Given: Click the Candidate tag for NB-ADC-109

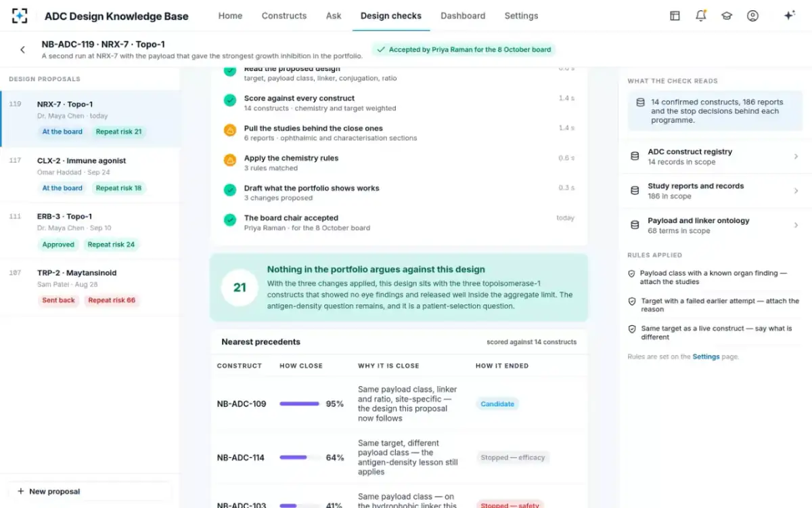Looking at the screenshot, I should click(x=497, y=404).
